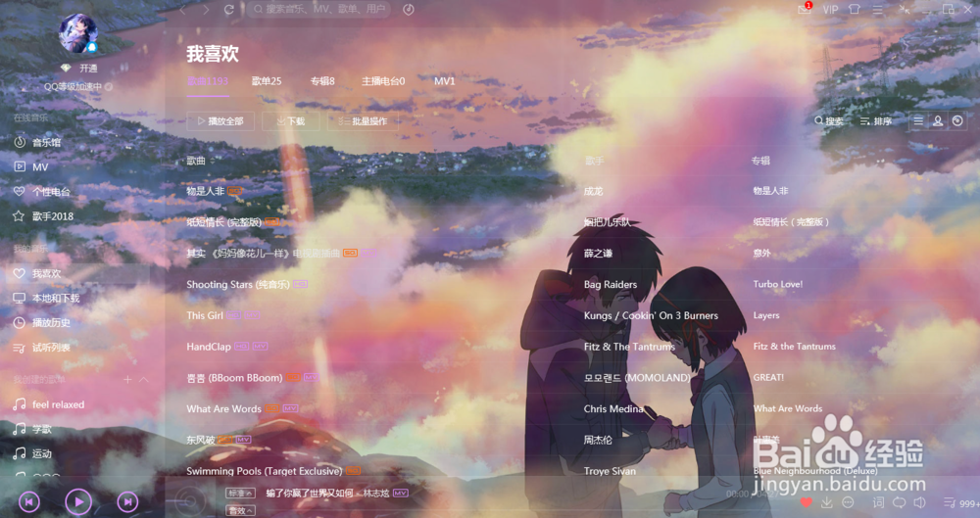This screenshot has width=980, height=518.
Task: Open MV of the now playing song
Action: 401,493
